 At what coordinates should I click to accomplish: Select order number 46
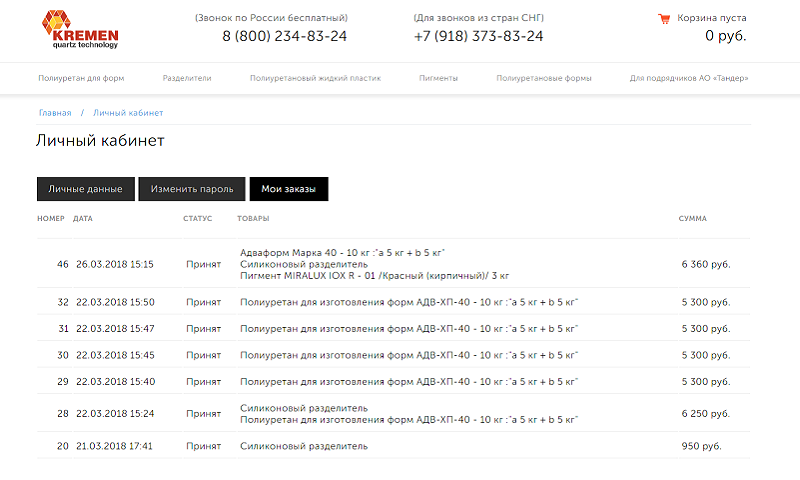coord(63,264)
